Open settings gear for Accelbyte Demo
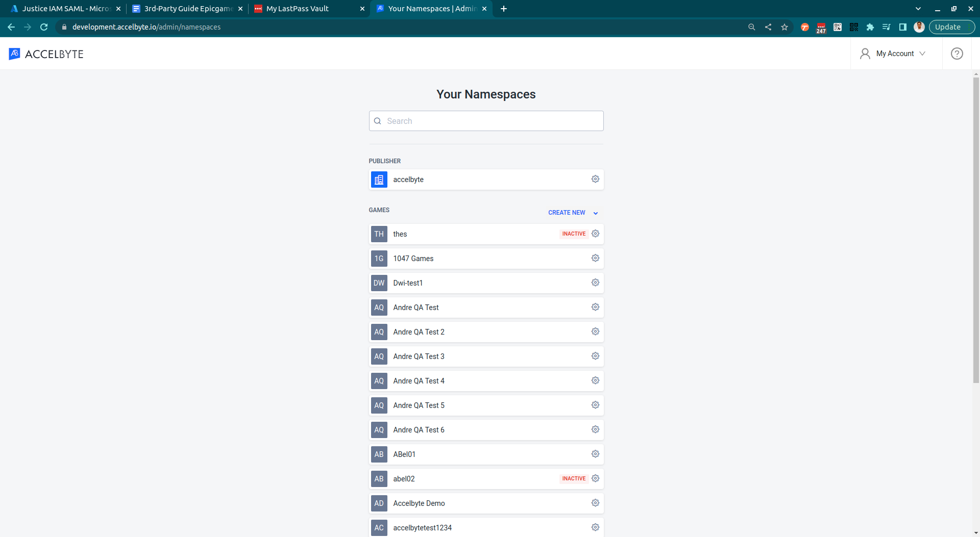This screenshot has width=980, height=537. 595,503
